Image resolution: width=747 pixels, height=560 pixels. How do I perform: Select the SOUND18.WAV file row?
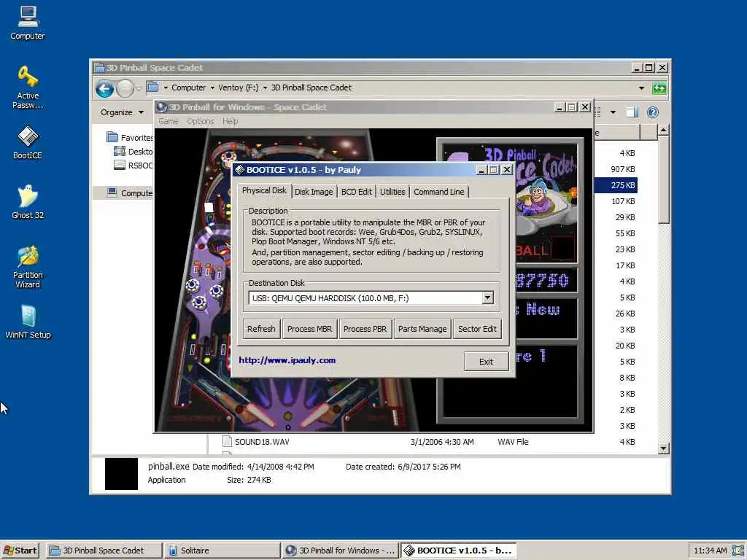(x=429, y=441)
